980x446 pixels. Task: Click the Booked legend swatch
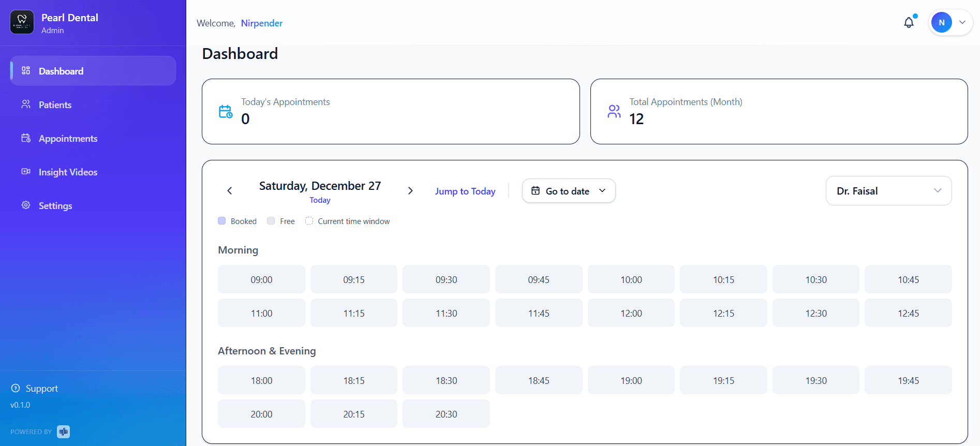pos(222,221)
